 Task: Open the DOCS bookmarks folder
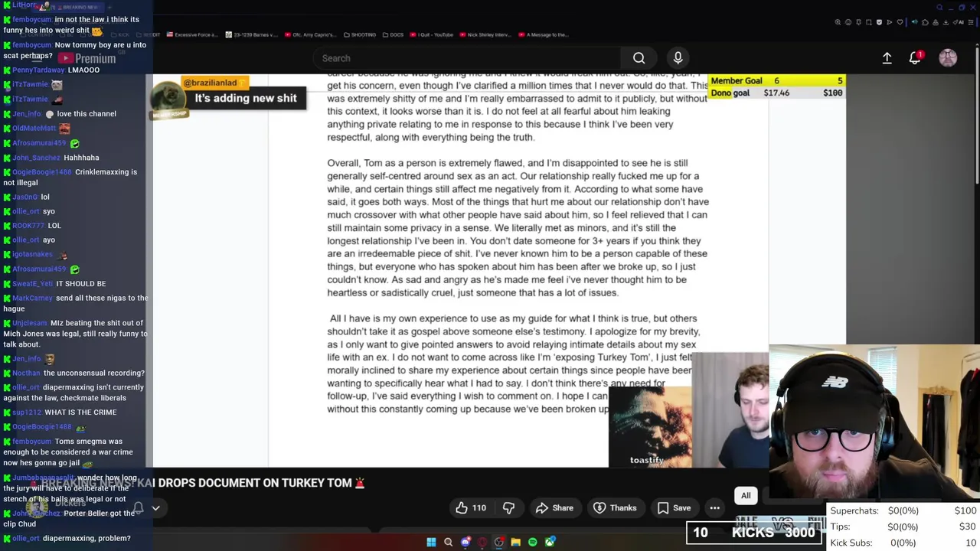(394, 34)
